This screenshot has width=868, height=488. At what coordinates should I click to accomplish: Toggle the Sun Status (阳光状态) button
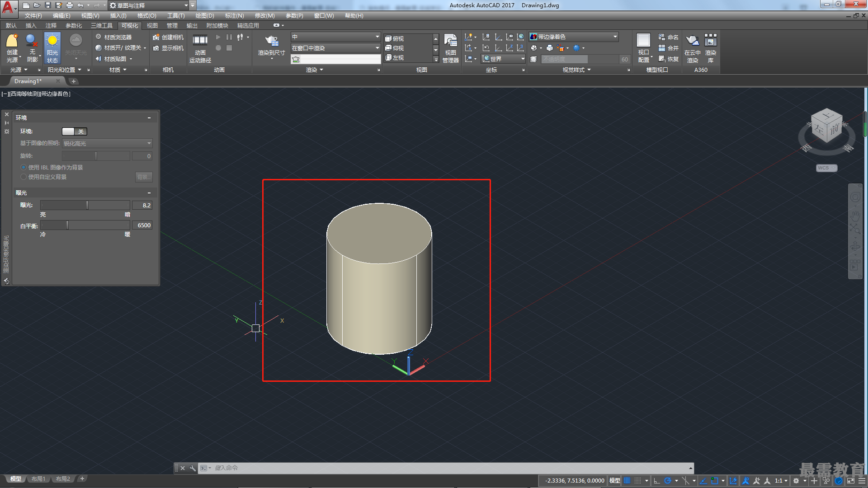(52, 48)
